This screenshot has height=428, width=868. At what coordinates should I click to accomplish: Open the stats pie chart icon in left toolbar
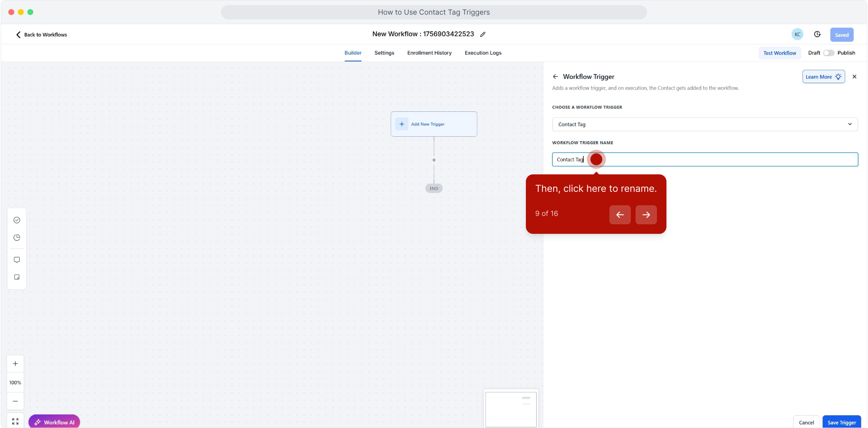[x=17, y=237]
